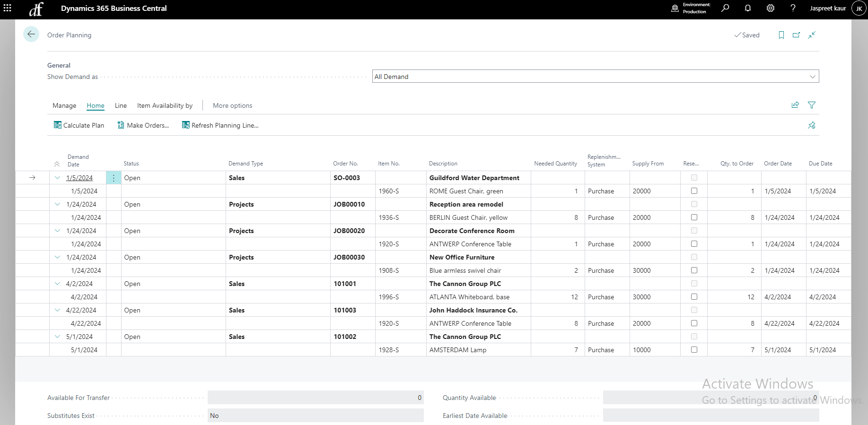Image resolution: width=868 pixels, height=425 pixels.
Task: Open the Show Demand as dropdown
Action: click(x=595, y=77)
